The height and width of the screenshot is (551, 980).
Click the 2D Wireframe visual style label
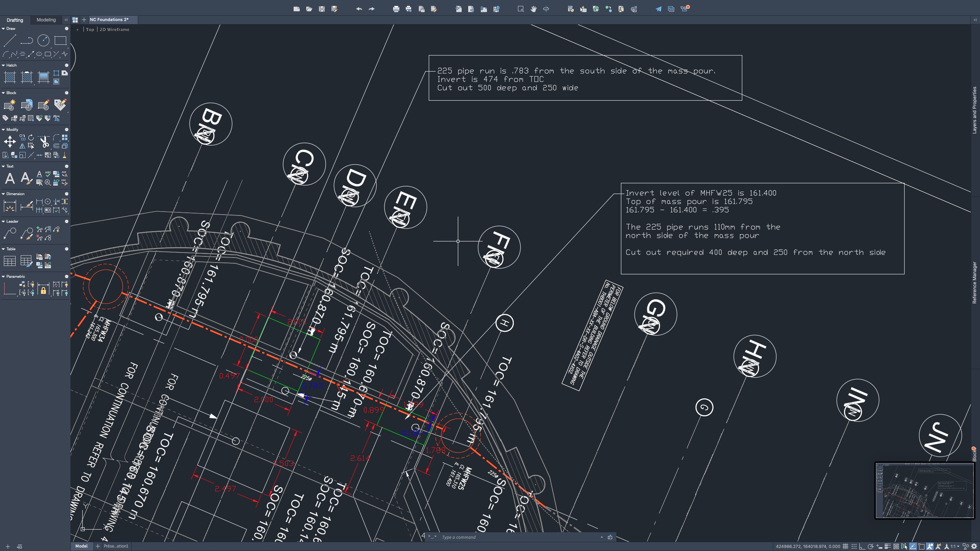(x=114, y=29)
